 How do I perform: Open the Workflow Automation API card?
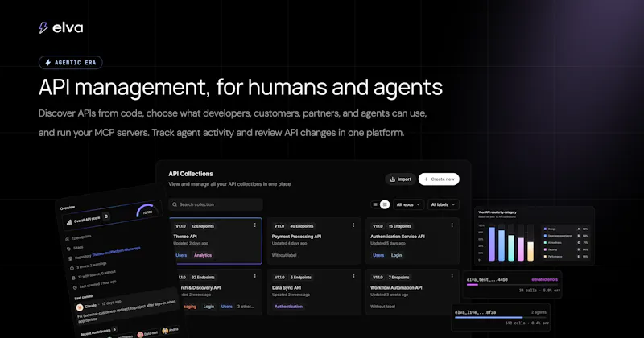click(x=412, y=292)
